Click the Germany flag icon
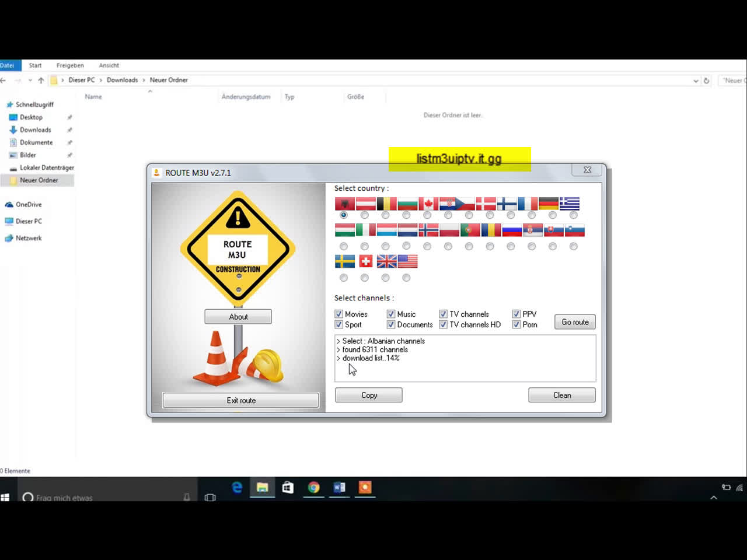The height and width of the screenshot is (560, 747). [x=549, y=204]
